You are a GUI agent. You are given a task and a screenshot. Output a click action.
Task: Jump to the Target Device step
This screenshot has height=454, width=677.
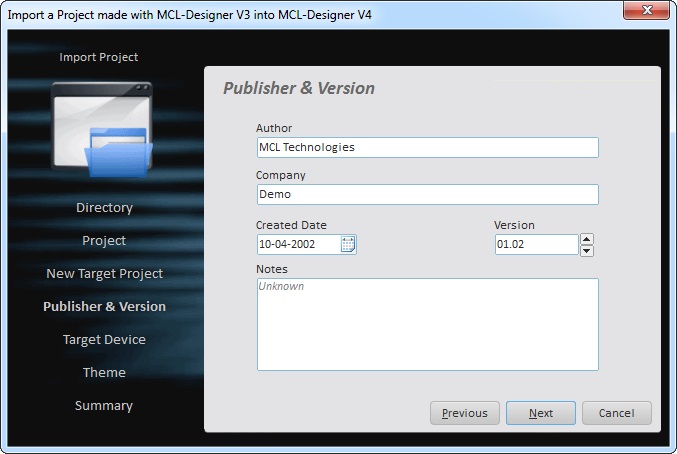coord(104,340)
